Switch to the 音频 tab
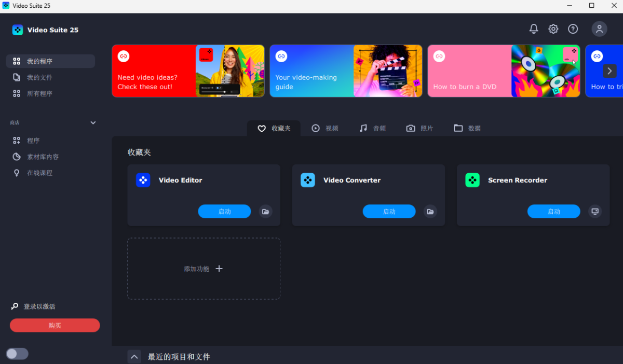Image resolution: width=623 pixels, height=364 pixels. tap(373, 128)
